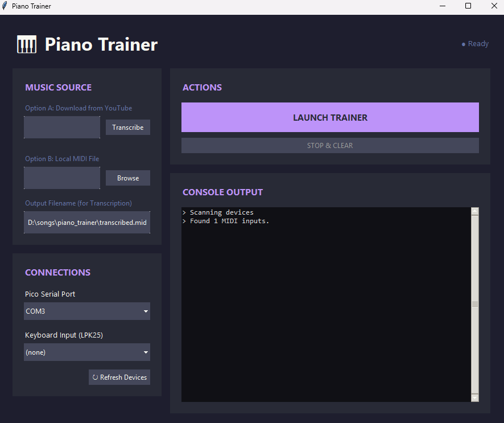
Task: Click the Local MIDI File text field
Action: click(x=62, y=178)
